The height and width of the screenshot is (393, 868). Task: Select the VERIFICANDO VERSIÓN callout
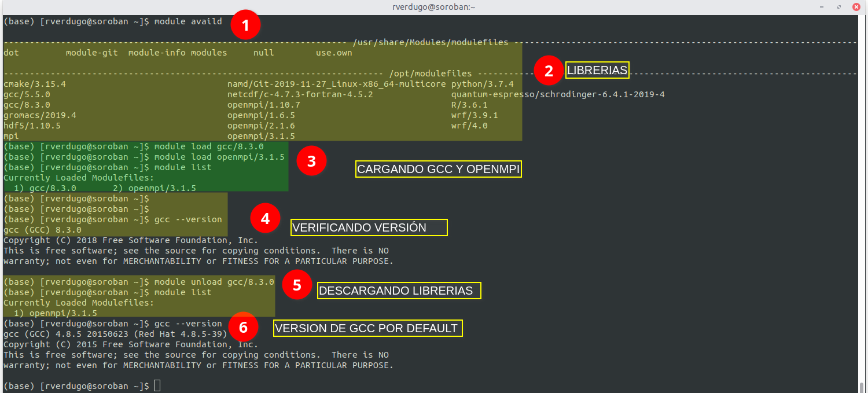pyautogui.click(x=369, y=227)
